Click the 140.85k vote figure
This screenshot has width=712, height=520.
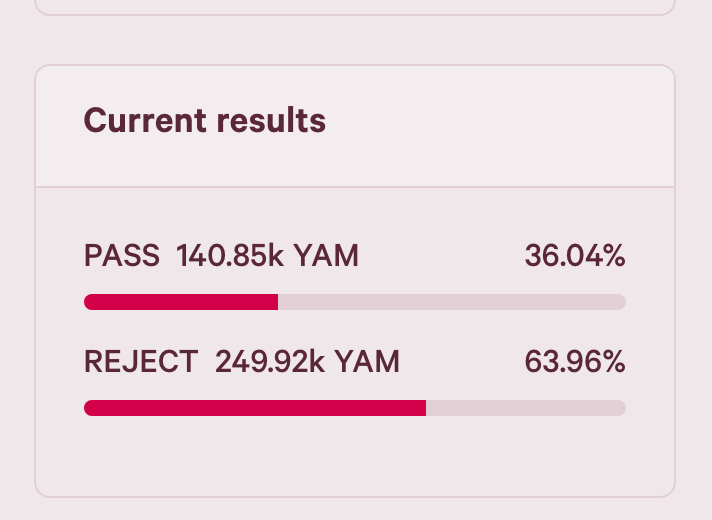point(230,255)
